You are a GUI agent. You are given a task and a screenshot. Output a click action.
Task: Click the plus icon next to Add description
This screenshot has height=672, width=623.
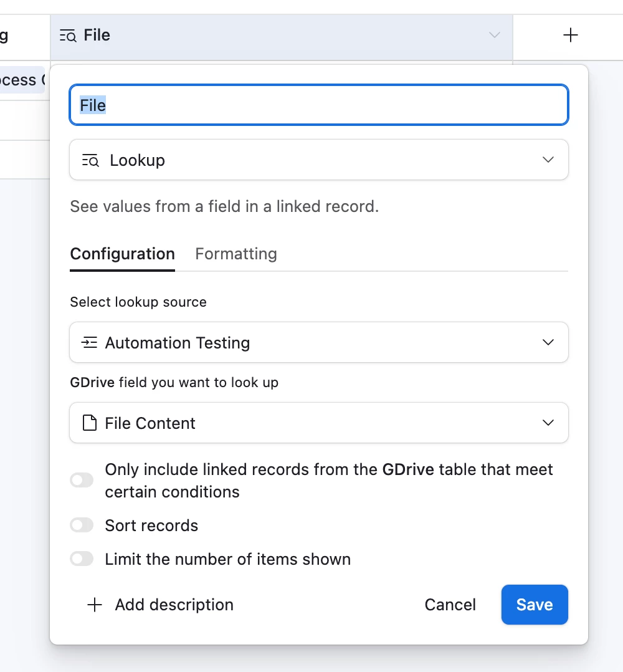[x=94, y=605]
